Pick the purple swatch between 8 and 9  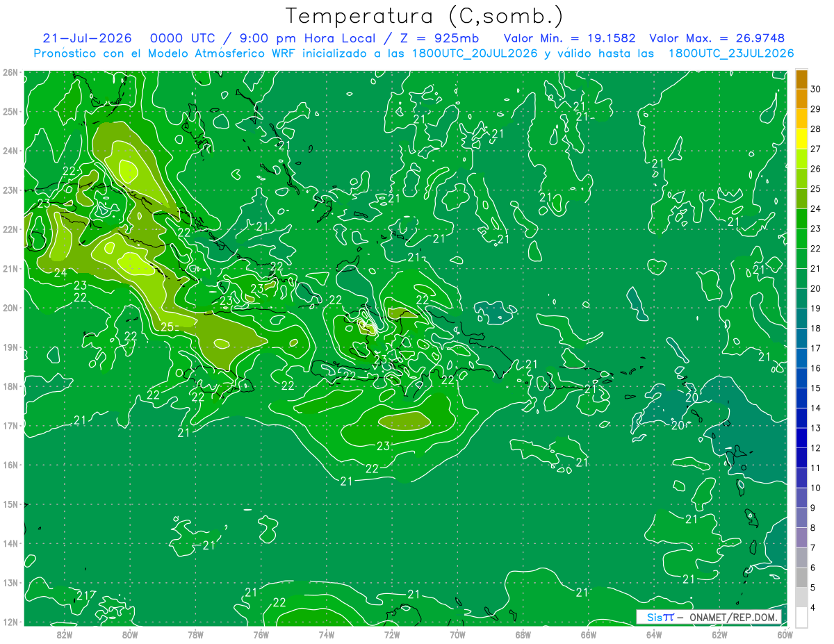click(801, 518)
